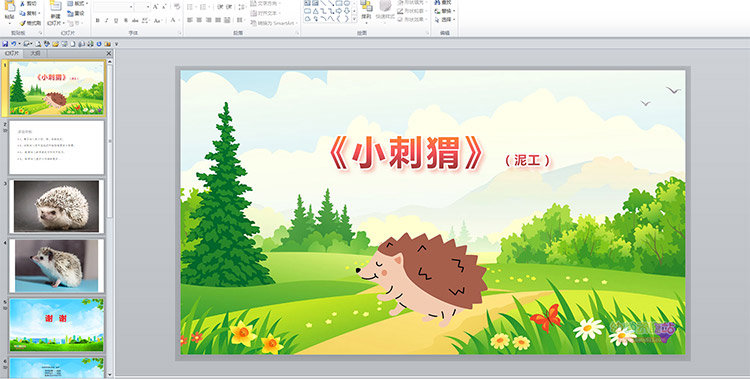750x379 pixels.
Task: Select the slide 3 hedgehog photo thumbnail
Action: pos(56,206)
